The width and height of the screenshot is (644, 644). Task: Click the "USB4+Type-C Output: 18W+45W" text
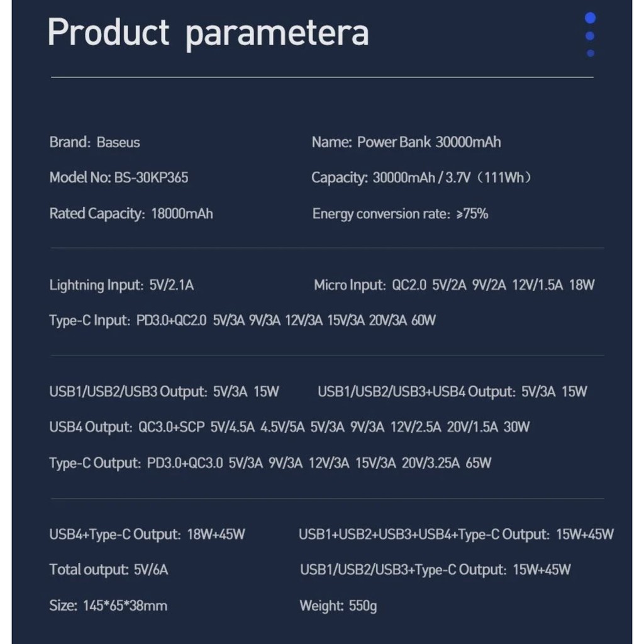click(x=147, y=535)
